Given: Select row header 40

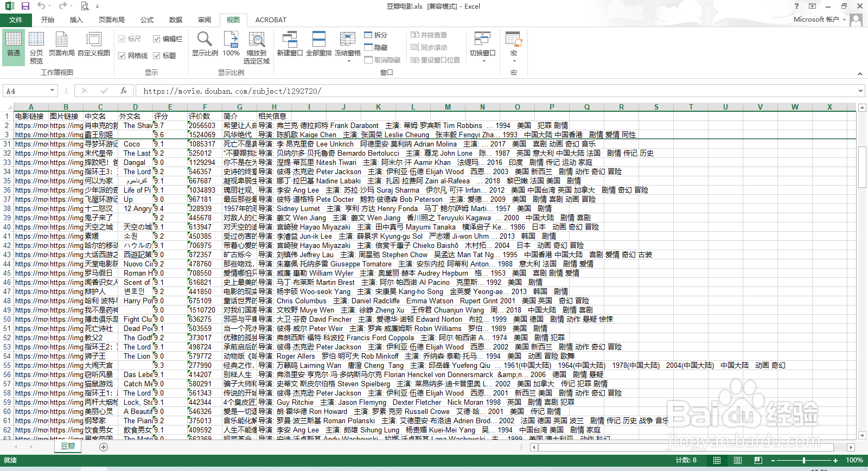Looking at the screenshot, I should 7,227.
